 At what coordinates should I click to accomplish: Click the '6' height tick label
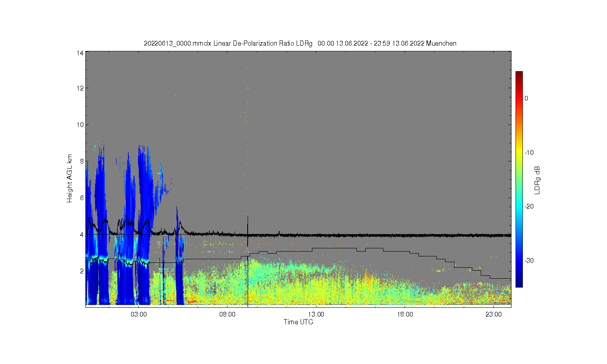82,198
